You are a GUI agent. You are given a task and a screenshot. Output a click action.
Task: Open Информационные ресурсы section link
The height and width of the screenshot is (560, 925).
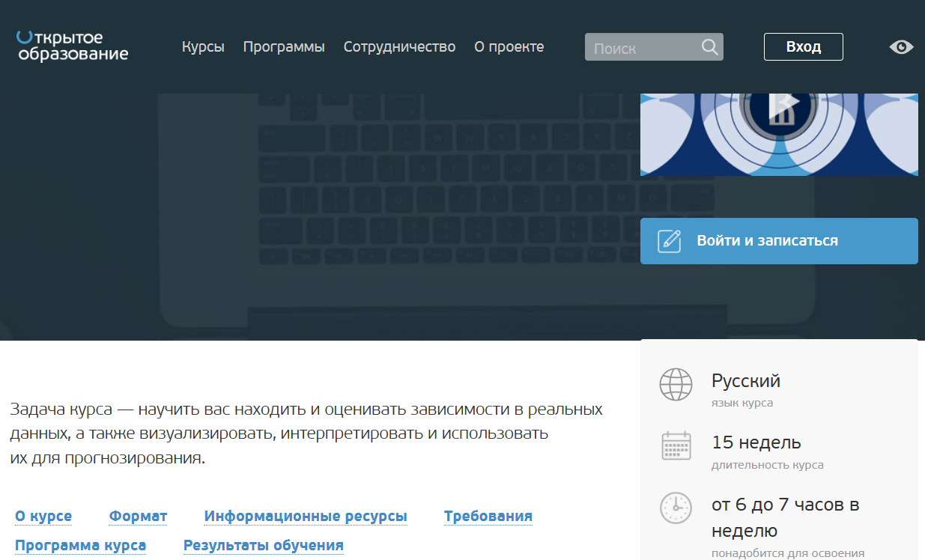coord(306,517)
